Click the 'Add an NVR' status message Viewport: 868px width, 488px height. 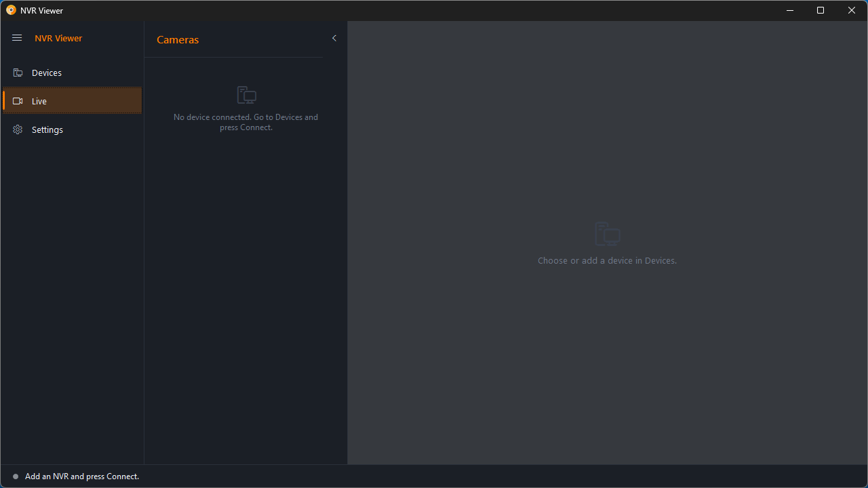click(82, 476)
